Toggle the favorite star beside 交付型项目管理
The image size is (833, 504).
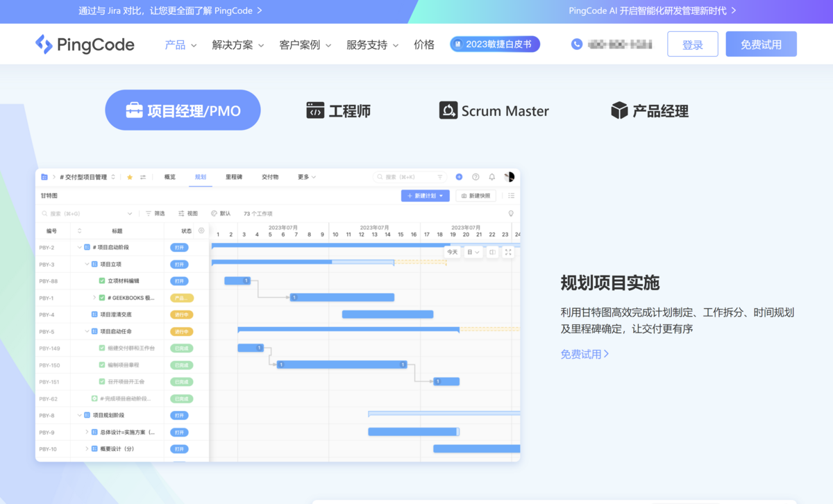[130, 177]
